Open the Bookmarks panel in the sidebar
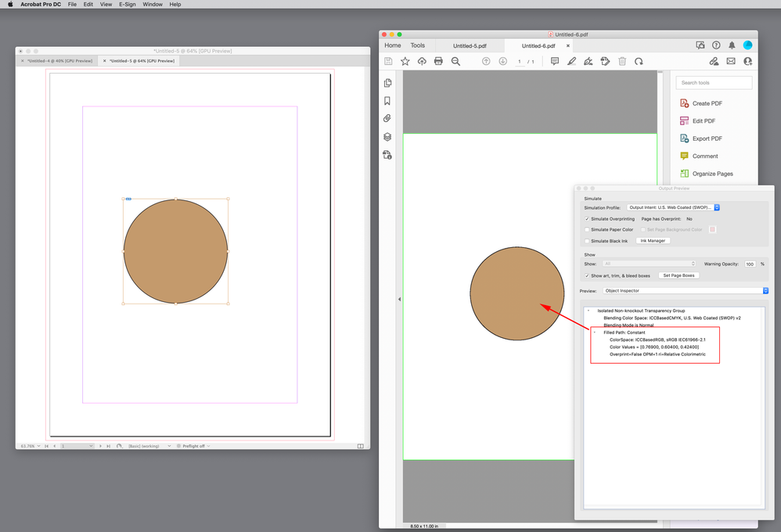The height and width of the screenshot is (532, 781). [x=387, y=101]
